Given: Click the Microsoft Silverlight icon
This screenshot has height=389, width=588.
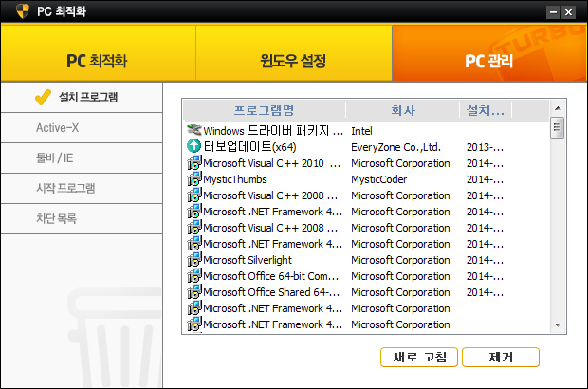Looking at the screenshot, I should (194, 260).
